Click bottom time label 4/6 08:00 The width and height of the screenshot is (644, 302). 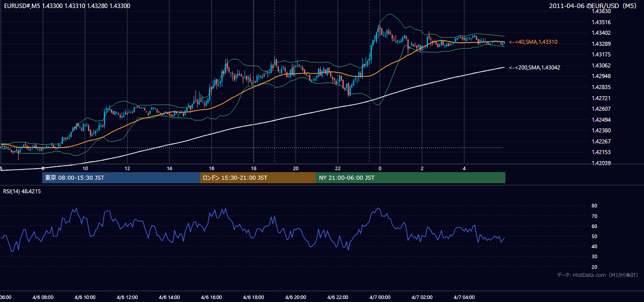[x=43, y=297]
